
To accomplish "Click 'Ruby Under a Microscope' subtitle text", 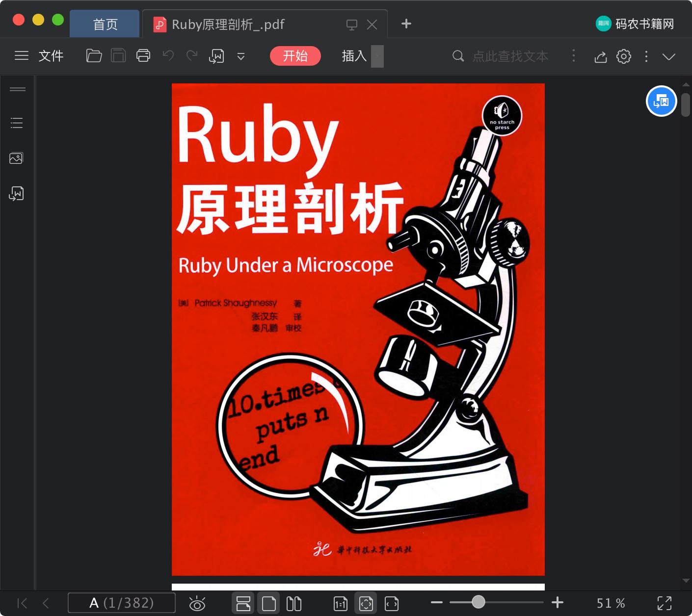I will coord(286,265).
